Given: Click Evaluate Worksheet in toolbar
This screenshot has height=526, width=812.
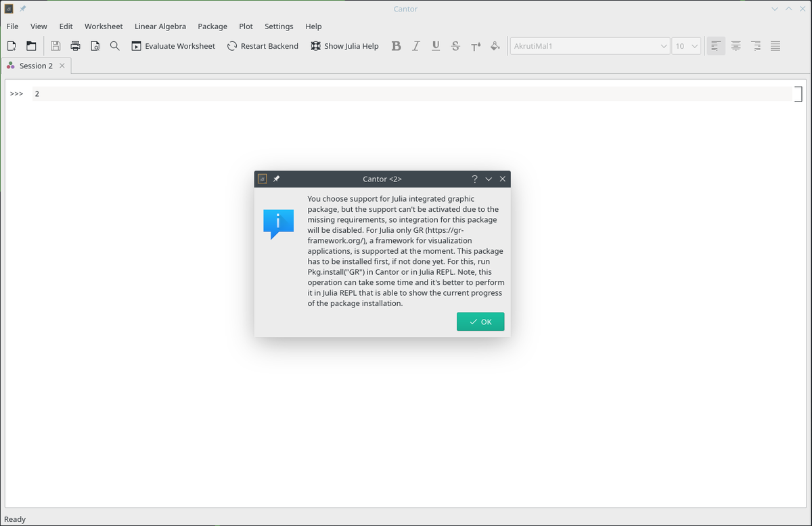Looking at the screenshot, I should click(173, 46).
